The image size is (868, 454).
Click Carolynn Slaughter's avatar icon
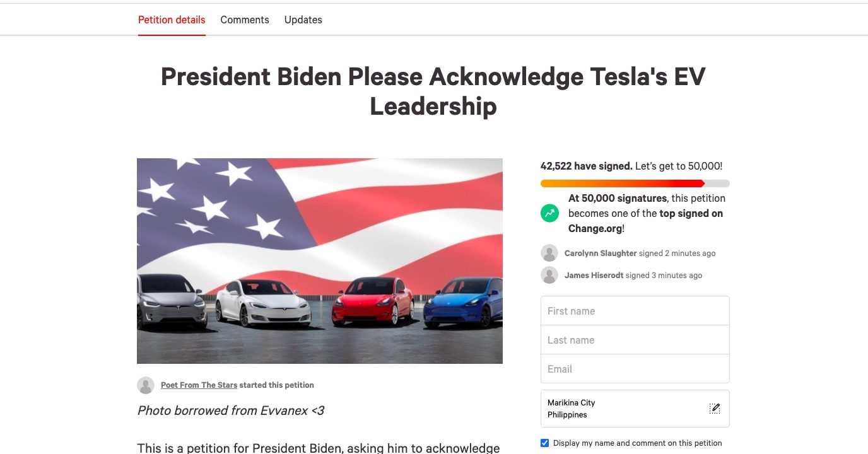click(549, 253)
